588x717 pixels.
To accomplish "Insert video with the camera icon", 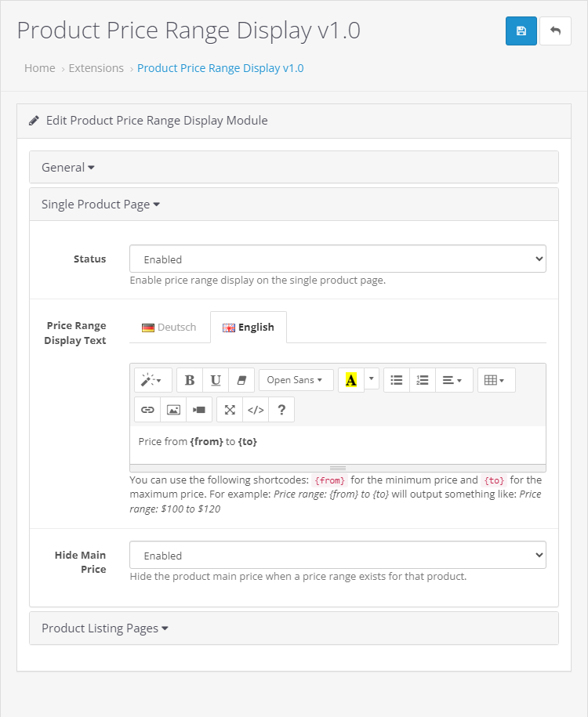I will (199, 410).
